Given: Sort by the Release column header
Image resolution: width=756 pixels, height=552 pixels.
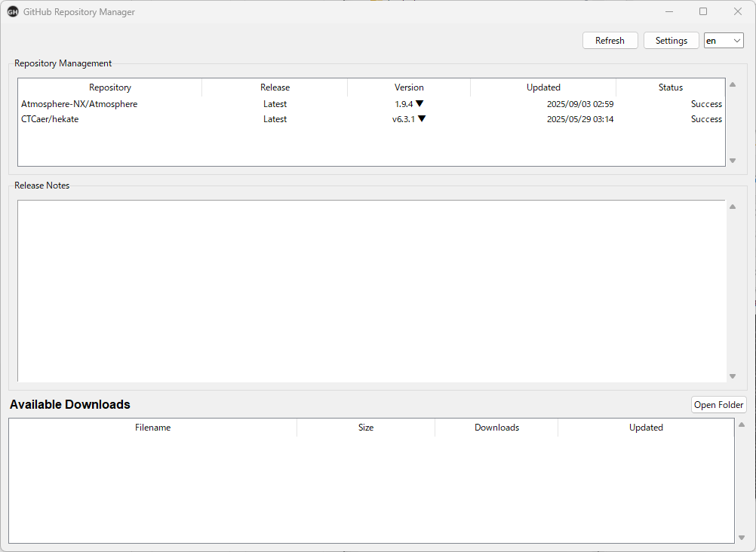Looking at the screenshot, I should (x=275, y=87).
